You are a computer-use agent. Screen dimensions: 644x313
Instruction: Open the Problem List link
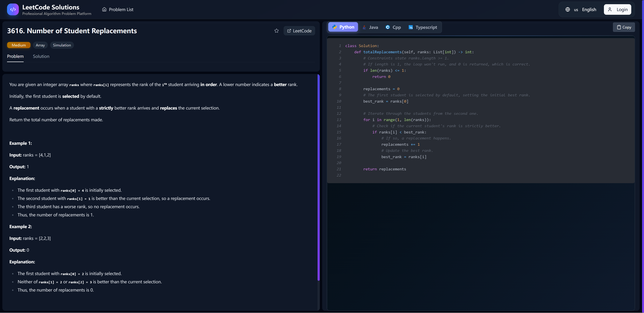118,10
